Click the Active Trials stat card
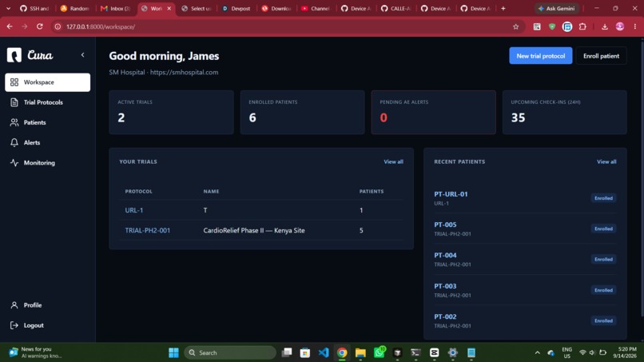 pyautogui.click(x=171, y=112)
